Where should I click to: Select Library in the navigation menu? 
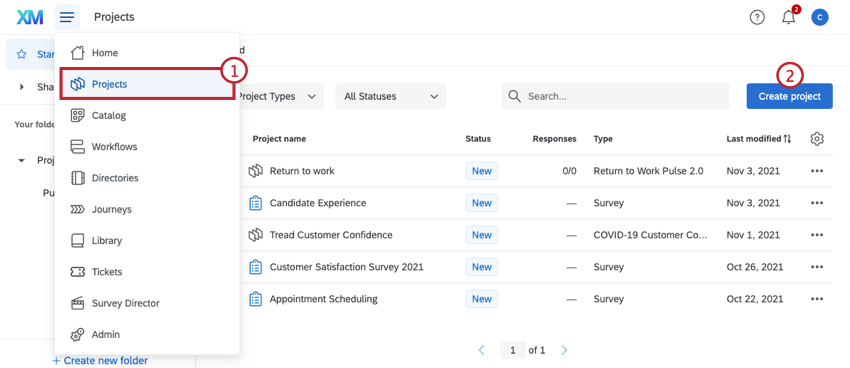147,241
